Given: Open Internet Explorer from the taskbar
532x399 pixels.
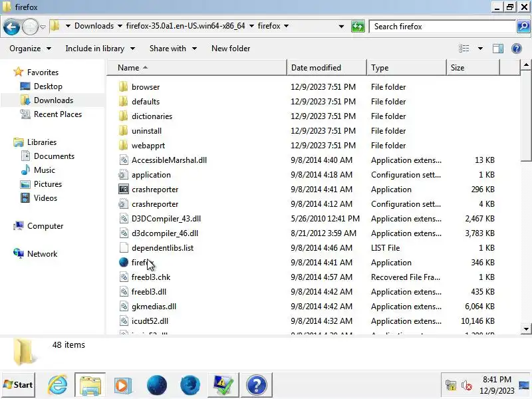Looking at the screenshot, I should [x=57, y=385].
